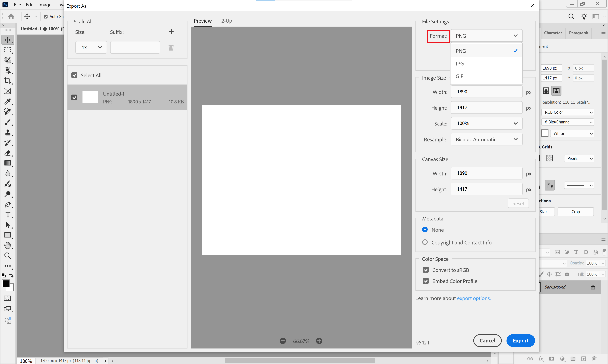This screenshot has width=608, height=364.
Task: Select the Move tool in toolbar
Action: [8, 40]
